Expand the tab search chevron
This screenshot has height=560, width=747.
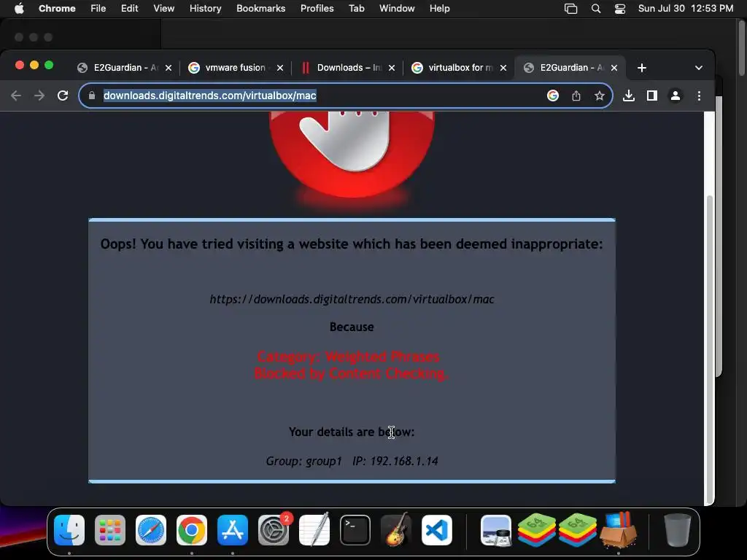pos(698,68)
